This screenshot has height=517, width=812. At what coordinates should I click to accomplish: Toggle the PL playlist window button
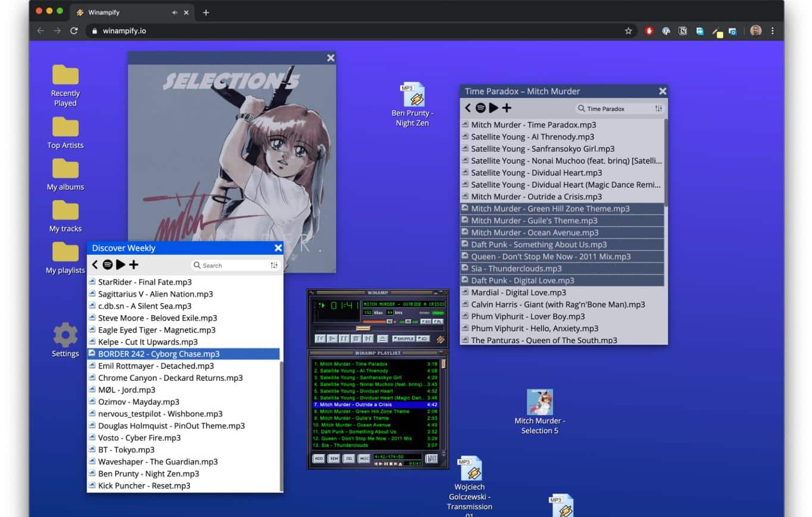[x=438, y=322]
